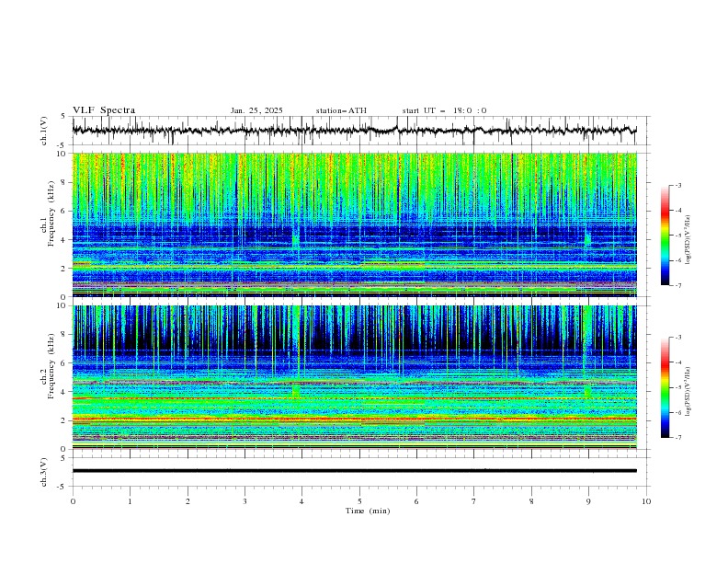Click the "VLF Spectra" plot title
Image resolution: width=728 pixels, height=563 pixels.
point(104,110)
